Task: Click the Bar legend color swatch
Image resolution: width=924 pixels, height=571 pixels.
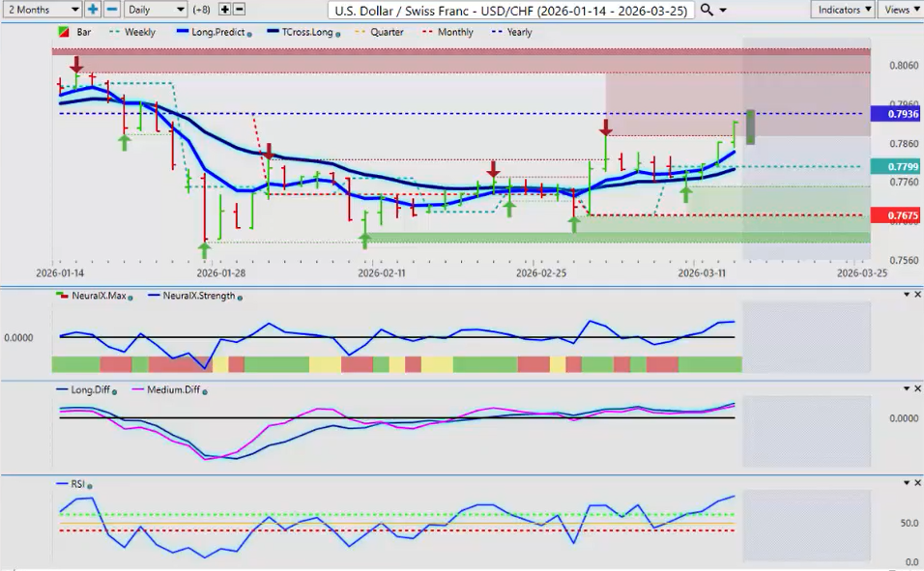Action: [63, 32]
